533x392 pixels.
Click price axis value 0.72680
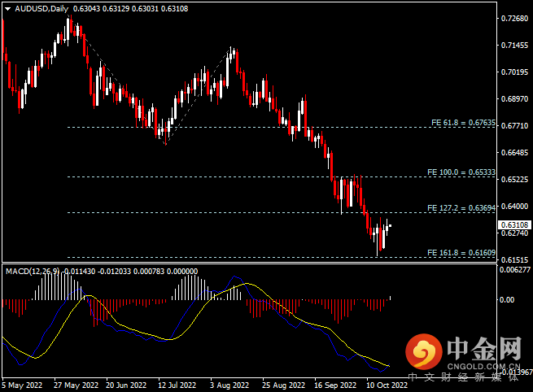point(515,19)
